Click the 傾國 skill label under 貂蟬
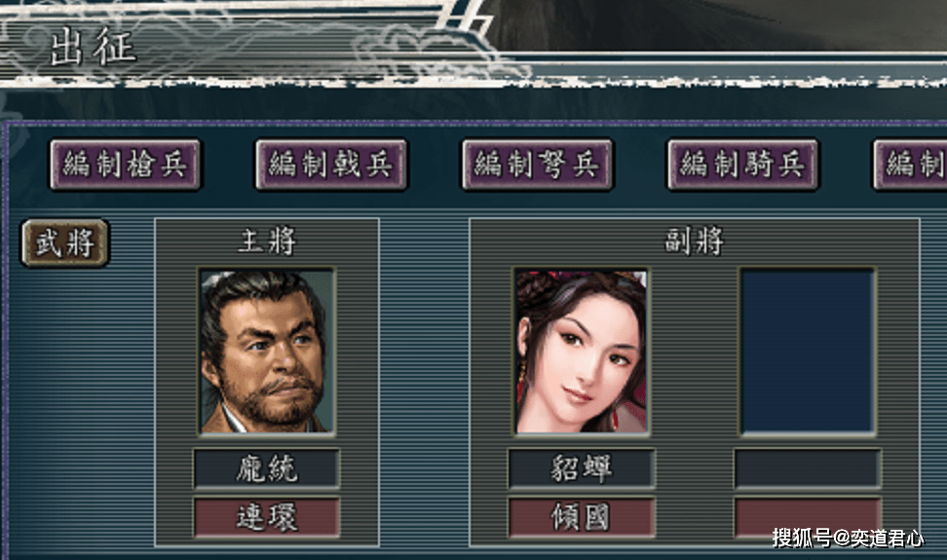947x560 pixels. point(581,516)
